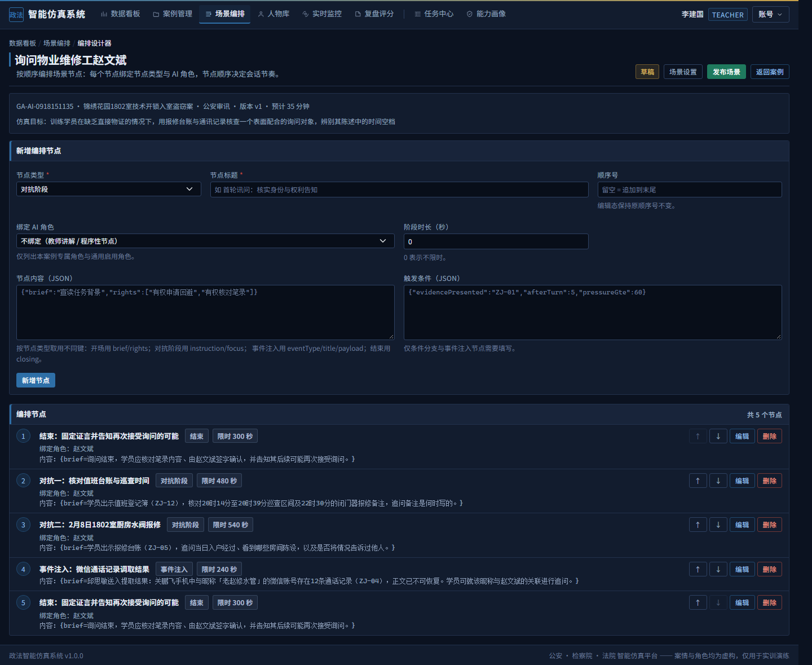Move node 2 对抗一 down
This screenshot has height=665, width=812.
click(718, 481)
